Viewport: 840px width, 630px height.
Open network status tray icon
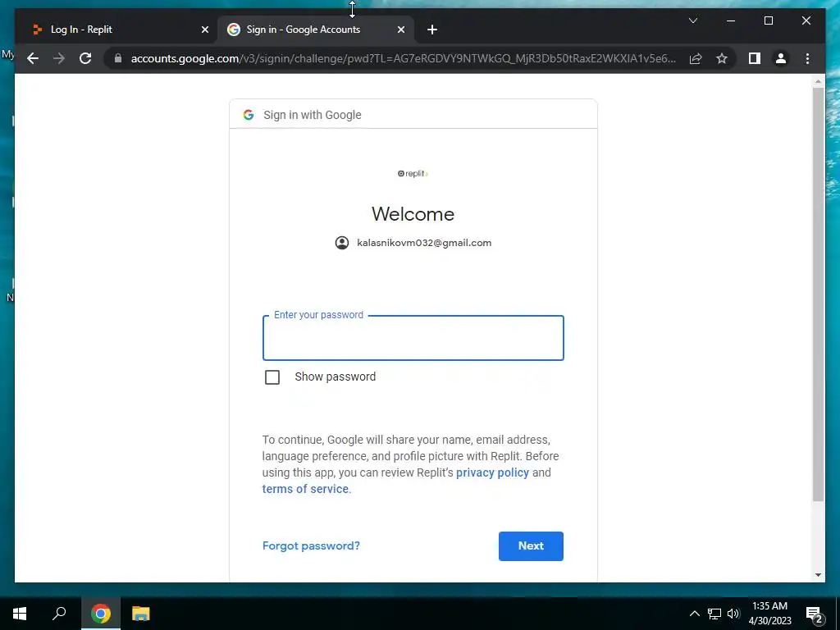pyautogui.click(x=714, y=614)
